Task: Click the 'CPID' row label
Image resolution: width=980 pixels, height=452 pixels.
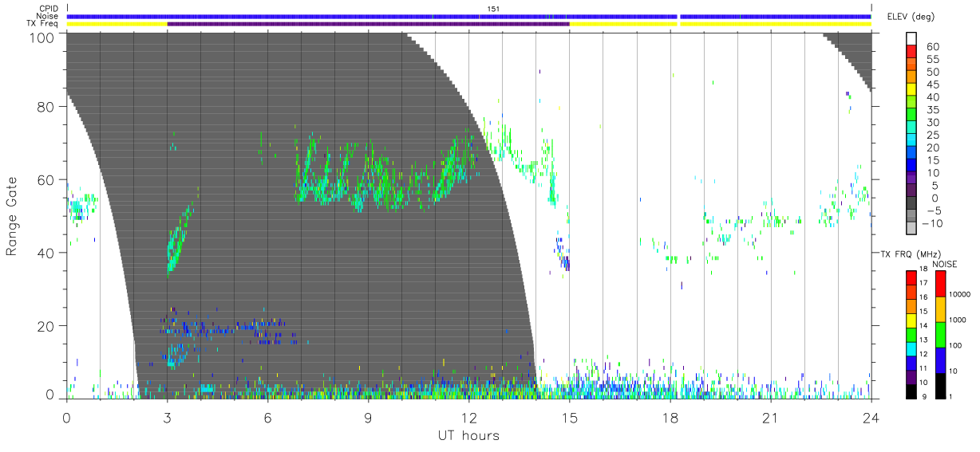Action: click(x=49, y=9)
